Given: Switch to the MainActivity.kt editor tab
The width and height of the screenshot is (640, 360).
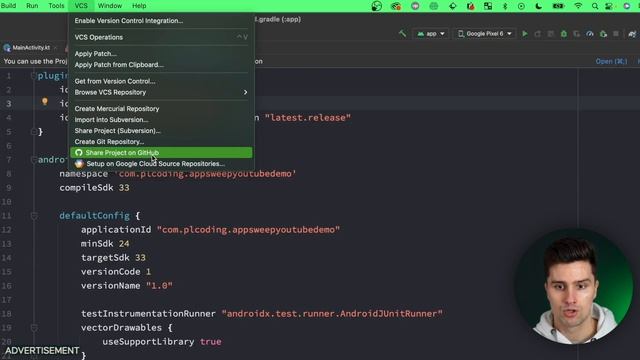Looking at the screenshot, I should click(x=31, y=48).
